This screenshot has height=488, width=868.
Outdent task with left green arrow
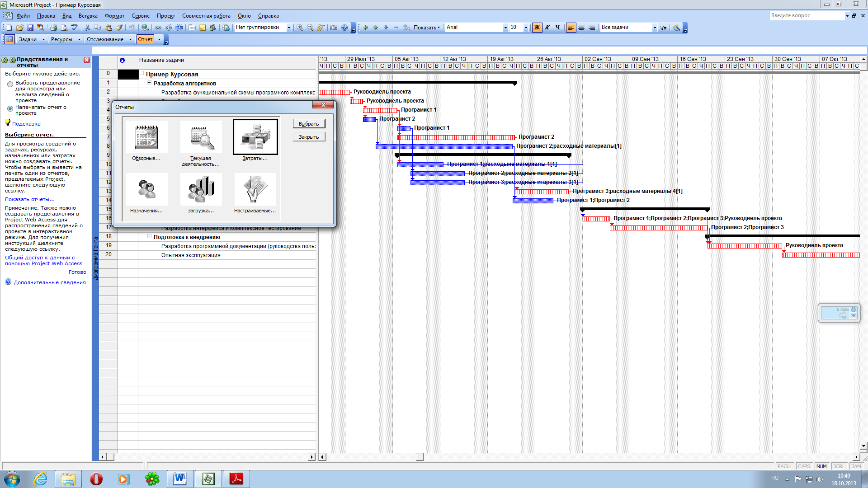365,28
